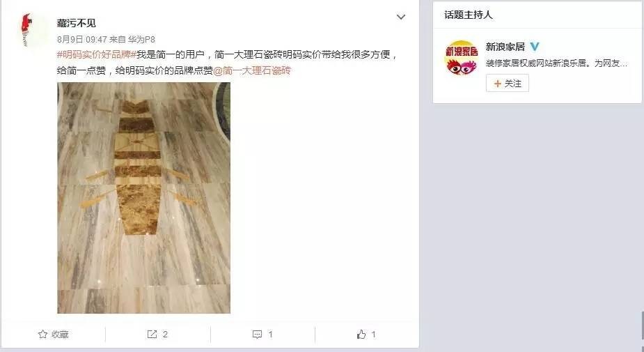Open the post options chevron dropdown
The height and width of the screenshot is (352, 644).
pos(401,17)
